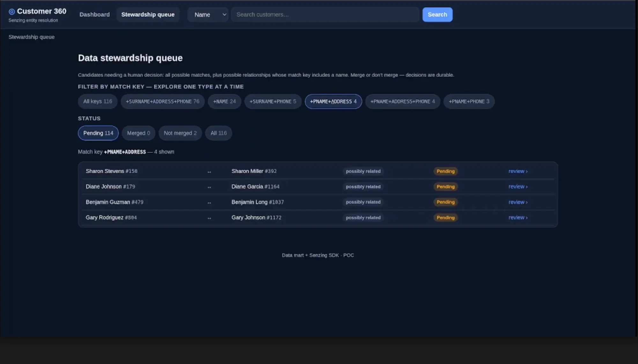Filter by +PNAME+PHONE 3 match key
This screenshot has width=638, height=364.
469,101
